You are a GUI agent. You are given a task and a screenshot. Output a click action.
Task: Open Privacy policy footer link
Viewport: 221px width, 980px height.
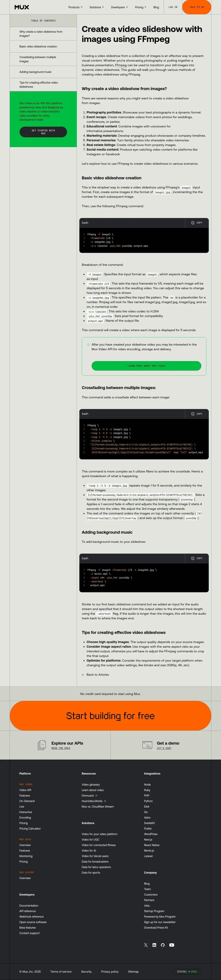click(110, 971)
